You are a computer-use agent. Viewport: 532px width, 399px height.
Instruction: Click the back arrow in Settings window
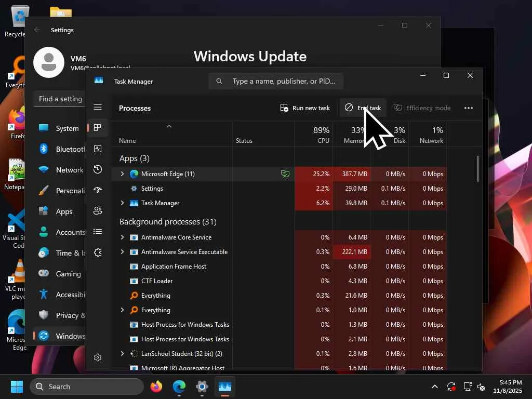tap(37, 30)
